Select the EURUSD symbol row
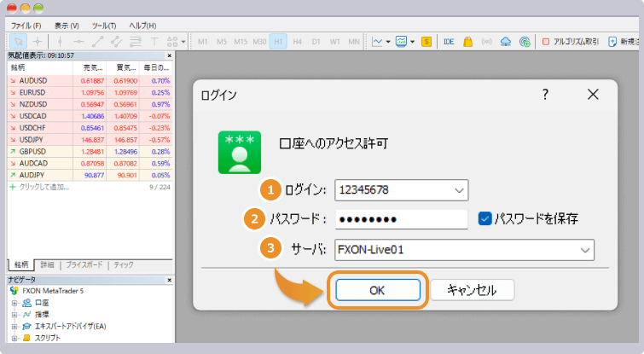644x354 pixels. point(90,92)
